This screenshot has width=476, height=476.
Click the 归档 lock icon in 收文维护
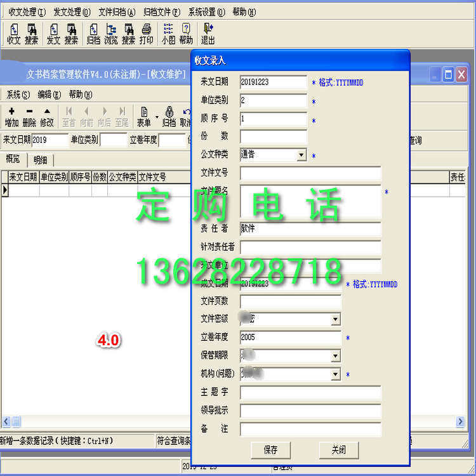[x=169, y=117]
